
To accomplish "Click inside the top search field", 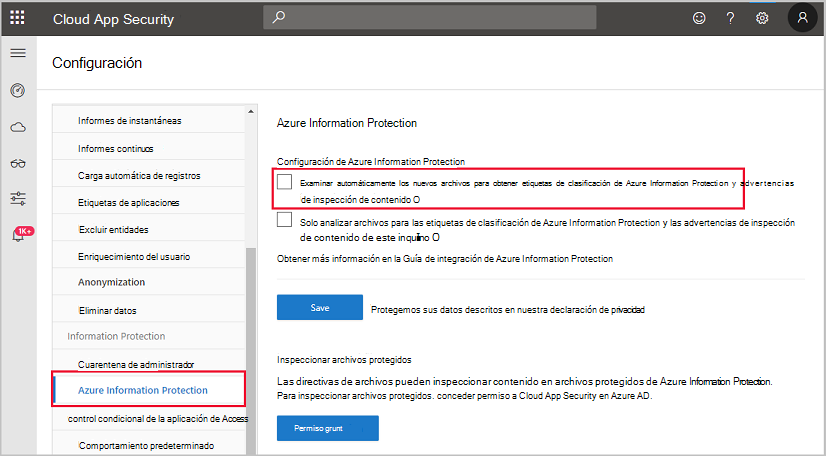I will [x=429, y=17].
